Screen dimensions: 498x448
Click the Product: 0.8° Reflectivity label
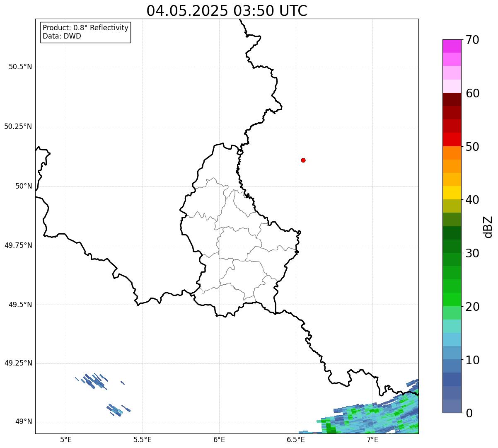[86, 28]
